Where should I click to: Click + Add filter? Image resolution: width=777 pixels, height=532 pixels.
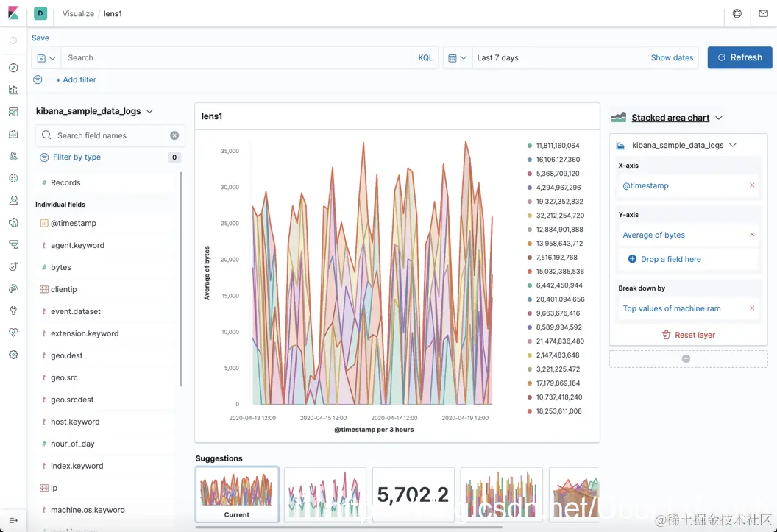tap(76, 79)
